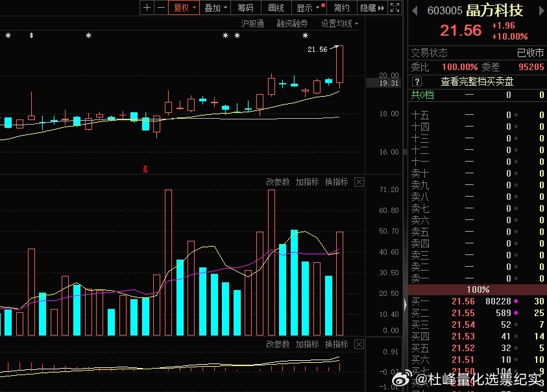The image size is (547, 392).
Task: Switch to next stock with right arrow
Action: [542, 11]
